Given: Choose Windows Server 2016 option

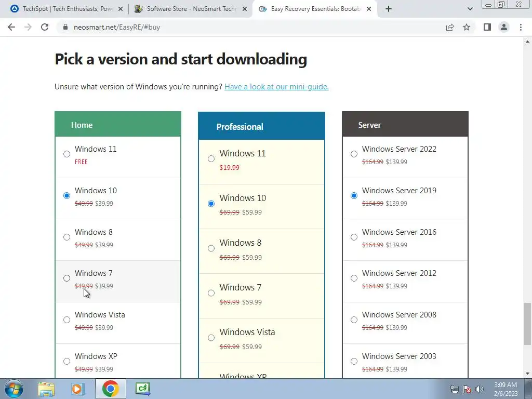Looking at the screenshot, I should (x=354, y=237).
